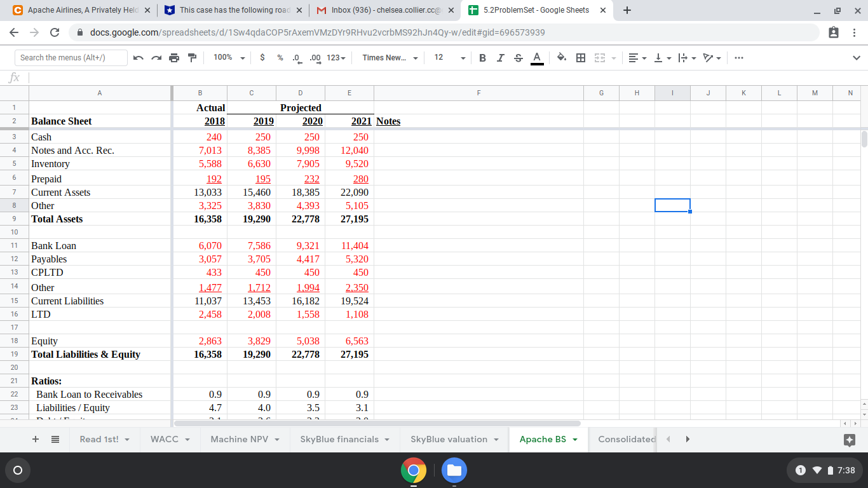Click the Print icon
Screen dimensions: 868x488
click(174, 57)
